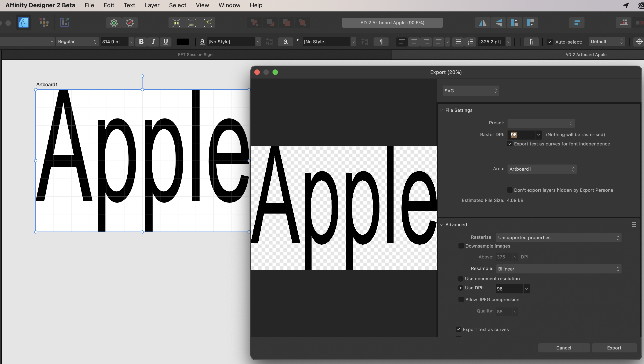Rotate selection clockwise
The height and width of the screenshot is (364, 644).
point(530,23)
